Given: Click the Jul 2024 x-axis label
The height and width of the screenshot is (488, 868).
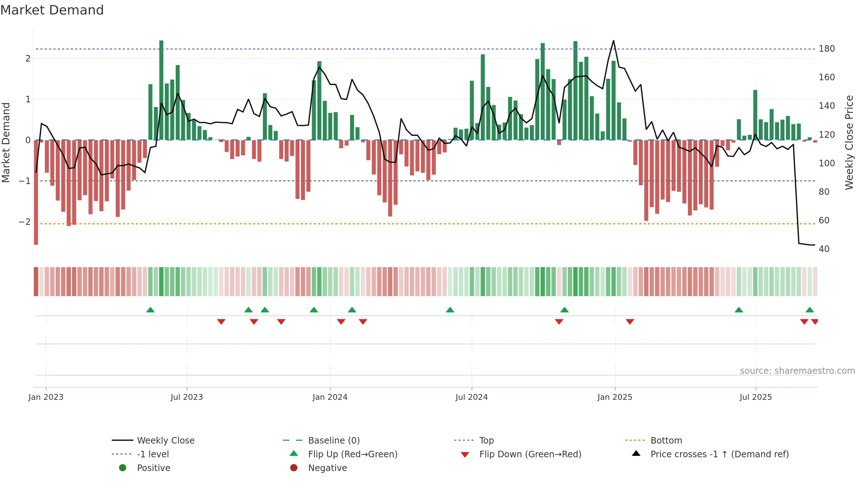Looking at the screenshot, I should point(472,397).
